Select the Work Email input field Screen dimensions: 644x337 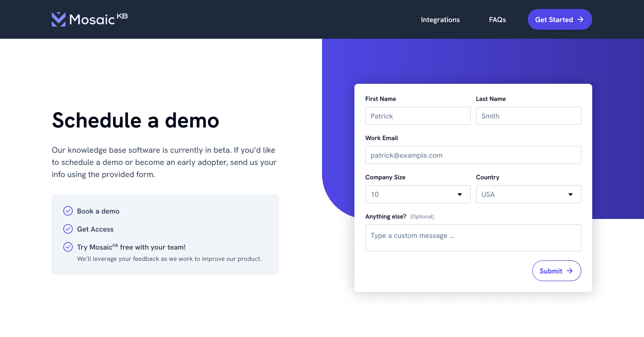[473, 155]
